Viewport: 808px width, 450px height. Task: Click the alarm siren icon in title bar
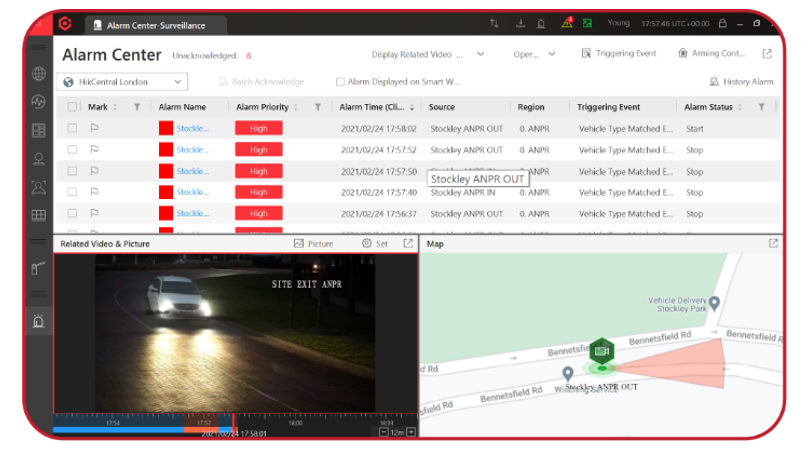click(x=541, y=23)
